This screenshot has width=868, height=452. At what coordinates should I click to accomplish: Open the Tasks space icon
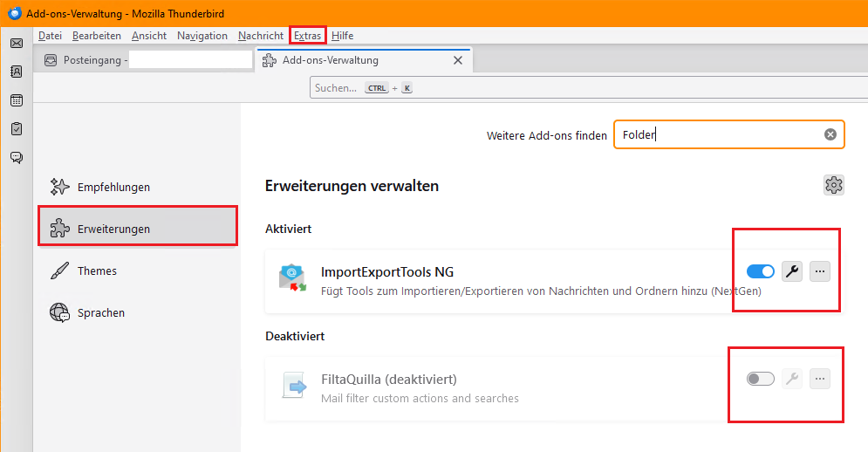pos(17,128)
